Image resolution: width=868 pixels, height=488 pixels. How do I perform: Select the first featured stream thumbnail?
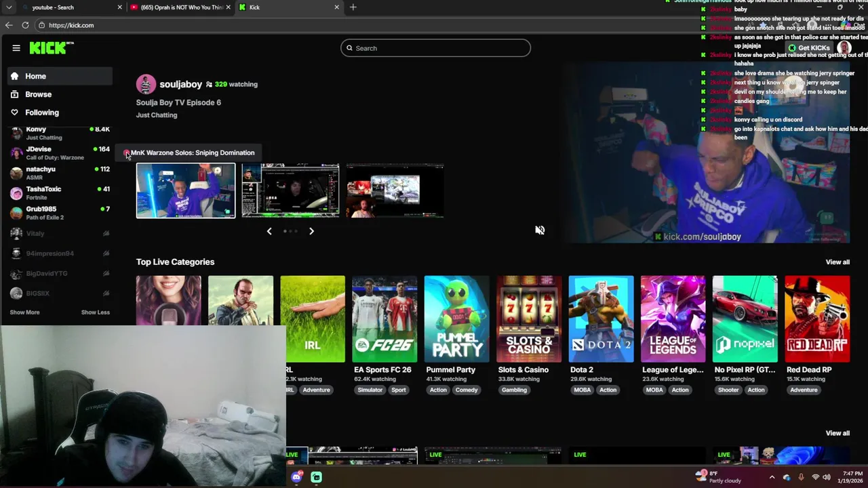tap(186, 190)
